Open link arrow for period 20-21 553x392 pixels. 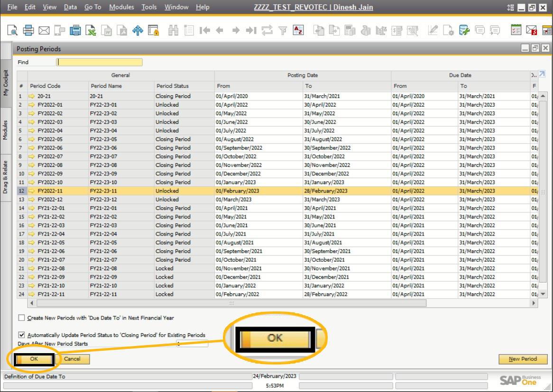[x=32, y=96]
